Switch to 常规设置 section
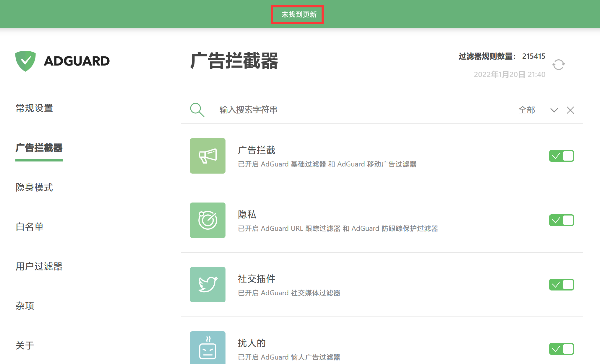Viewport: 600px width, 364px height. (x=34, y=108)
